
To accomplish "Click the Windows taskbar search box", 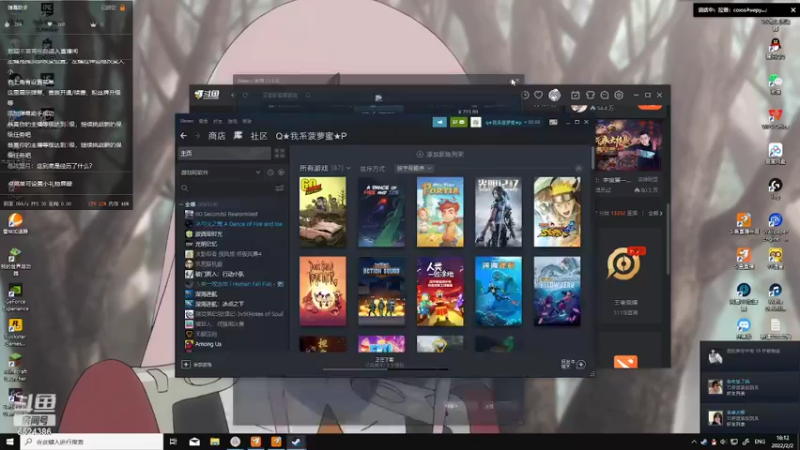I will 92,441.
